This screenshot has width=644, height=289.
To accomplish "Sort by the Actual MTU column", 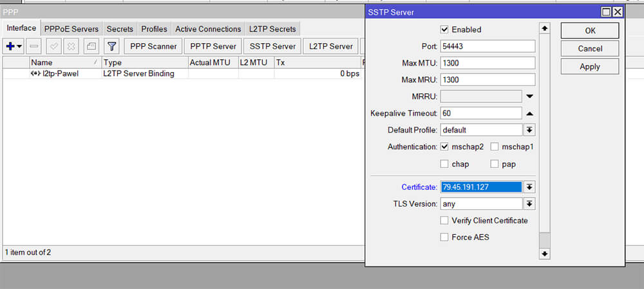I will tap(213, 62).
